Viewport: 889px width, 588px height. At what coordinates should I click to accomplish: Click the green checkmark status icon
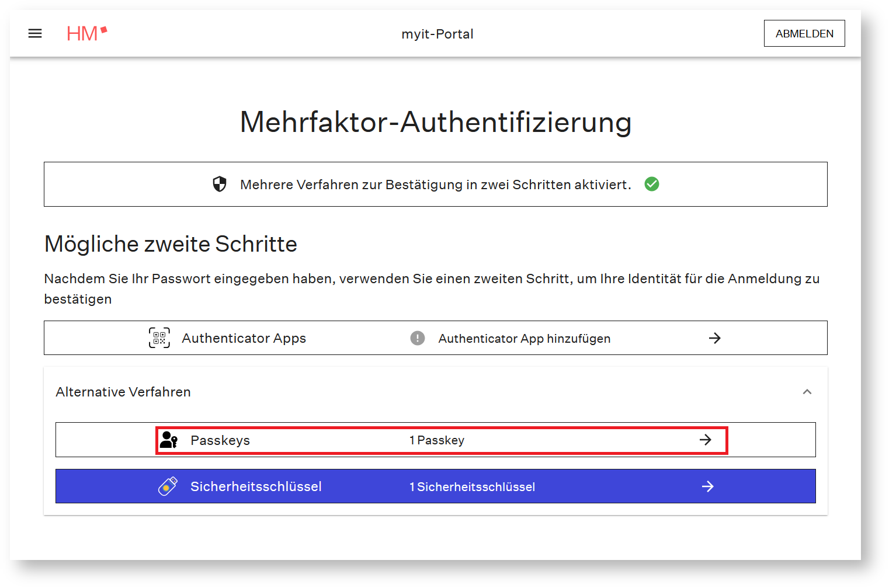click(652, 185)
